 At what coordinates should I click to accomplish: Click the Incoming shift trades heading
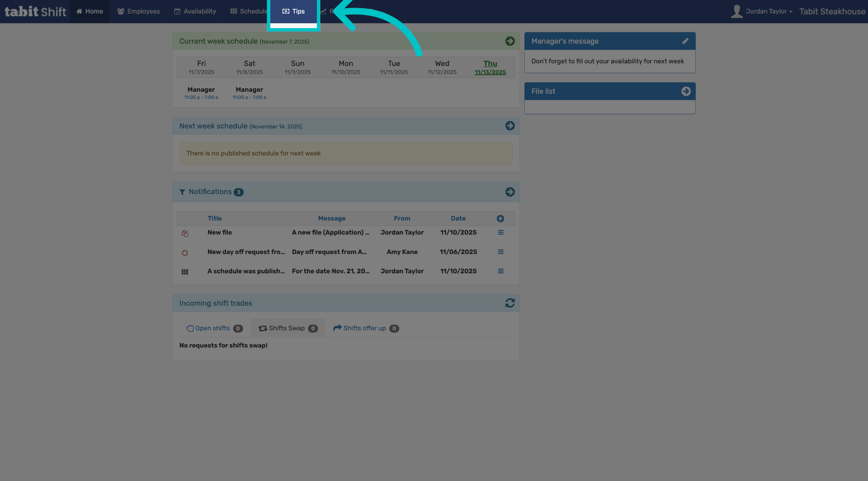coord(216,303)
